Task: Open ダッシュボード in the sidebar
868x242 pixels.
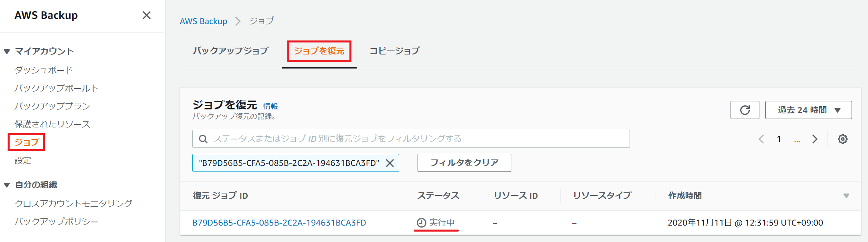Action: coord(44,70)
